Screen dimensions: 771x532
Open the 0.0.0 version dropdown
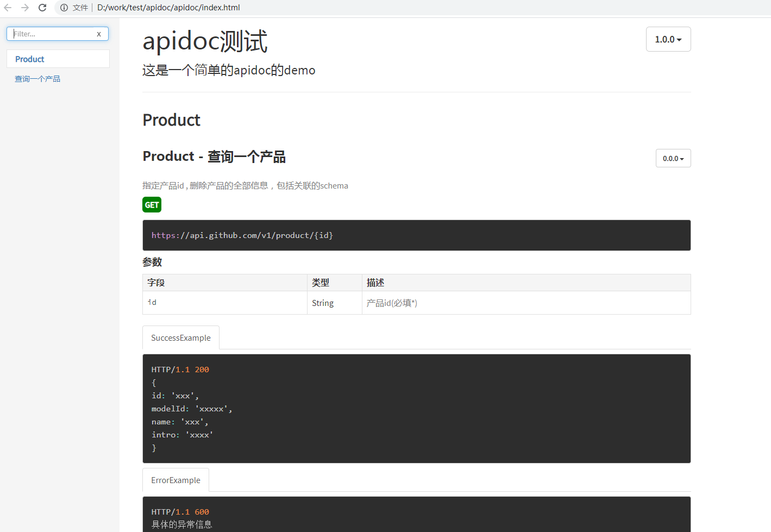pos(673,158)
